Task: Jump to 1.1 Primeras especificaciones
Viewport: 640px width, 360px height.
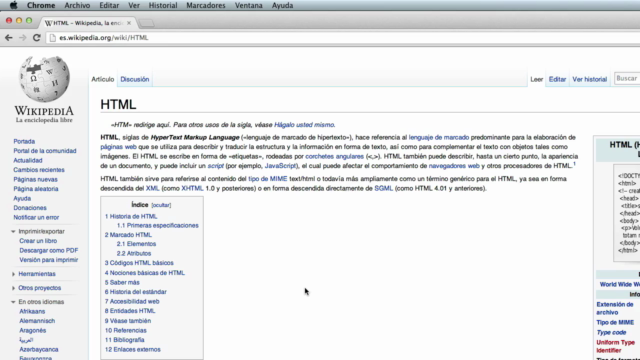Action: [x=158, y=225]
